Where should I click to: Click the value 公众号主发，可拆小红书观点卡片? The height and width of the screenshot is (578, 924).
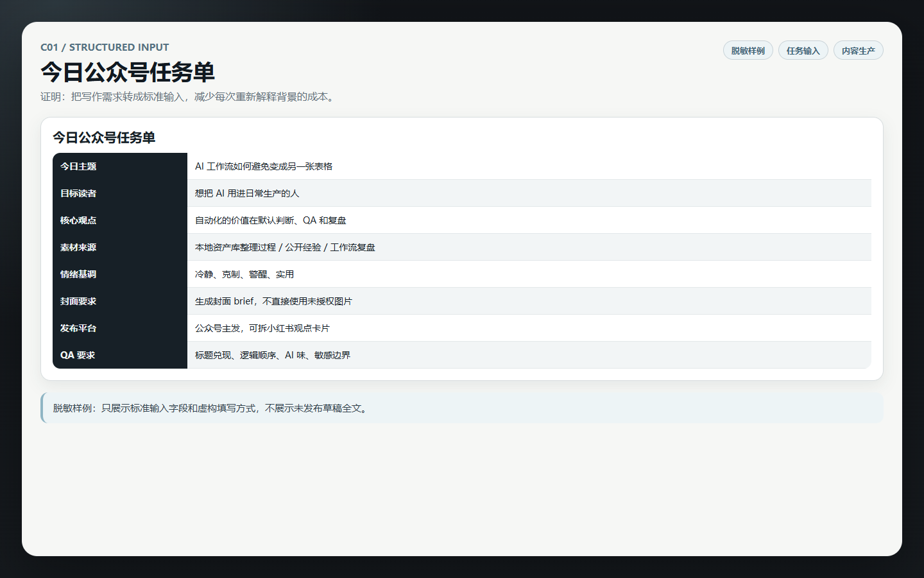[x=262, y=328]
